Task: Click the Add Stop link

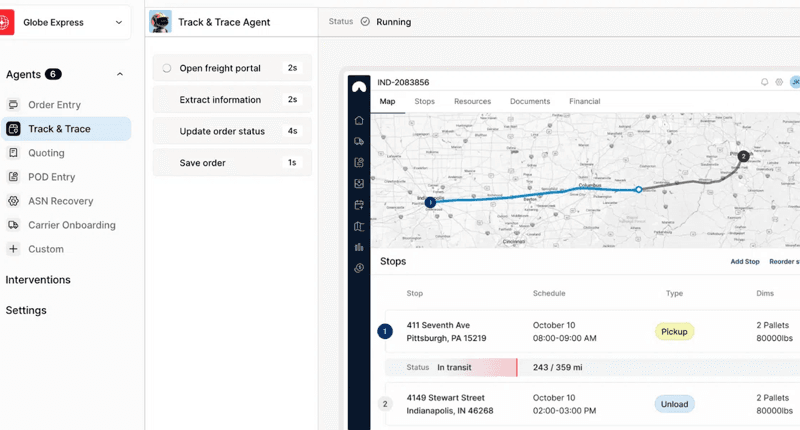Action: [744, 262]
